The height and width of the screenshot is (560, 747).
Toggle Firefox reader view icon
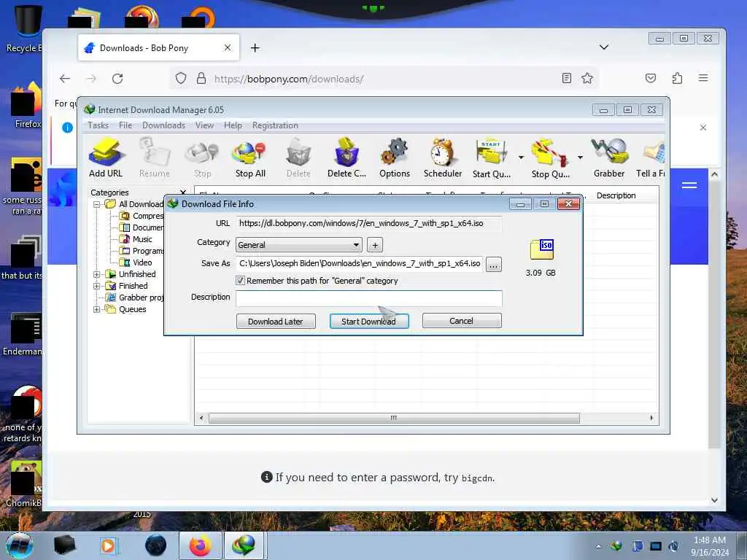coord(566,78)
